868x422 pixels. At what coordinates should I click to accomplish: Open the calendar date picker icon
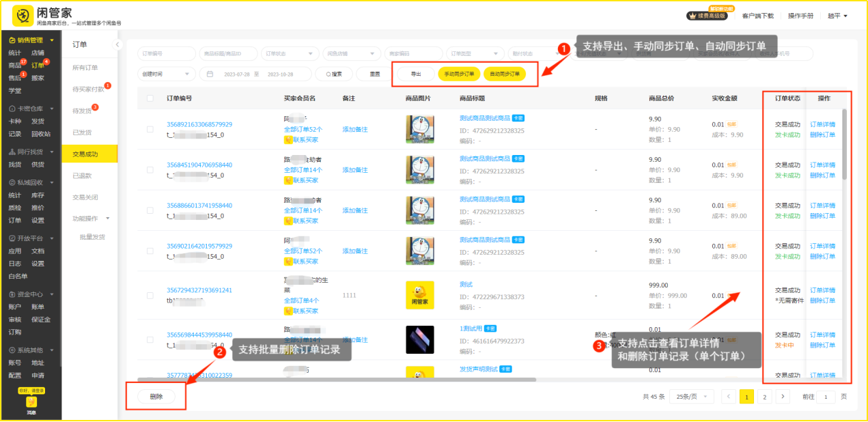coord(210,74)
